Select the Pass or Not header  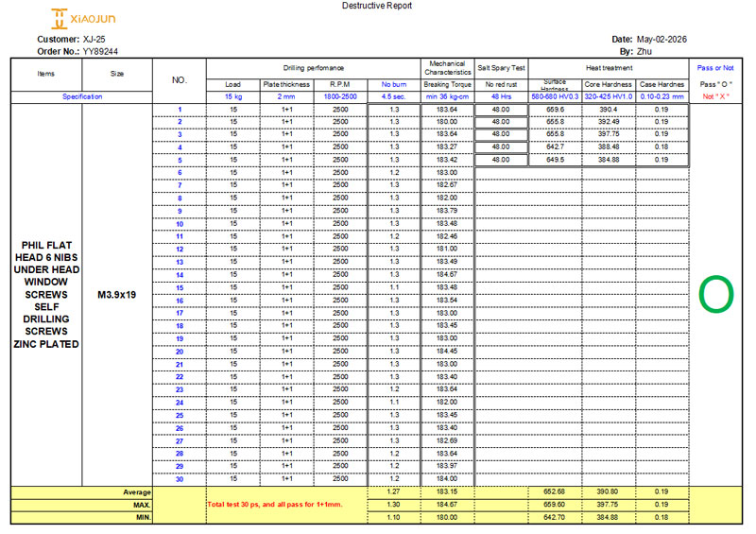pyautogui.click(x=715, y=68)
